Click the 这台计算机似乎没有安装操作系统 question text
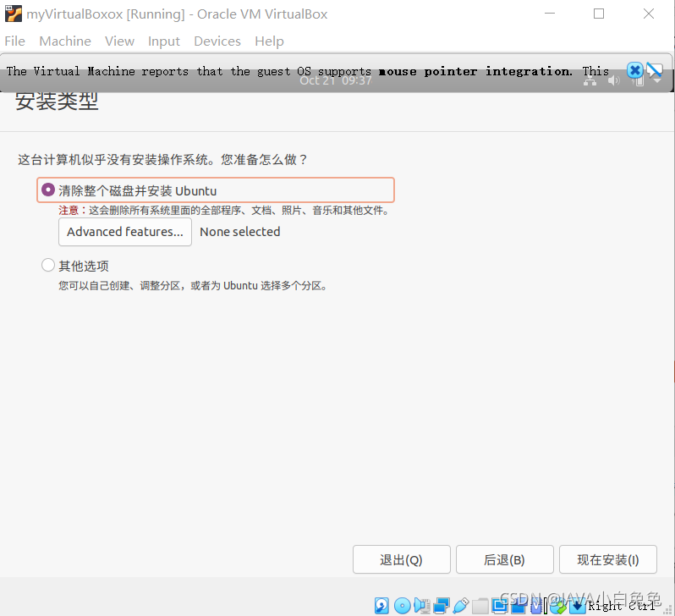The height and width of the screenshot is (616, 675). point(162,160)
